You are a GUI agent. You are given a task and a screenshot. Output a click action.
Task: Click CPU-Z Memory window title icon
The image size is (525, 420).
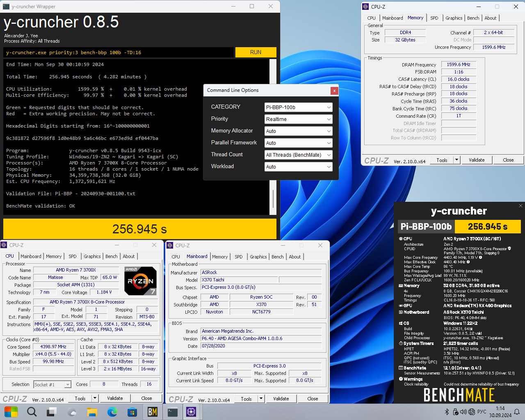point(365,7)
